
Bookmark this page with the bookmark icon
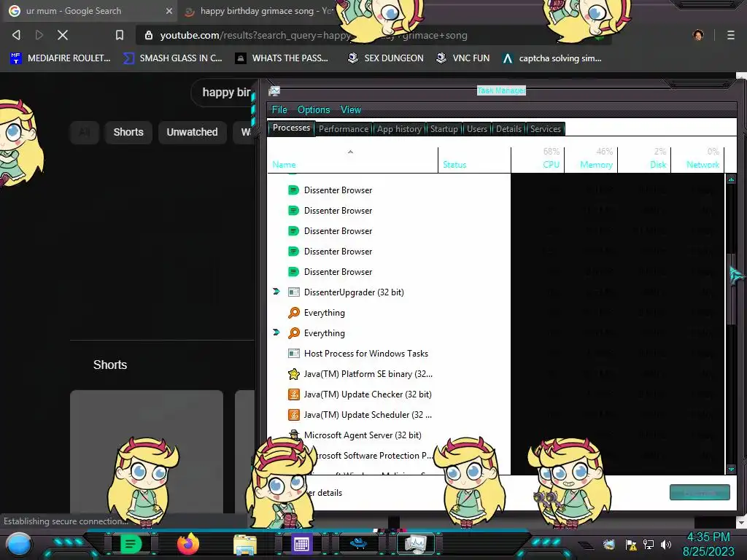click(x=120, y=35)
